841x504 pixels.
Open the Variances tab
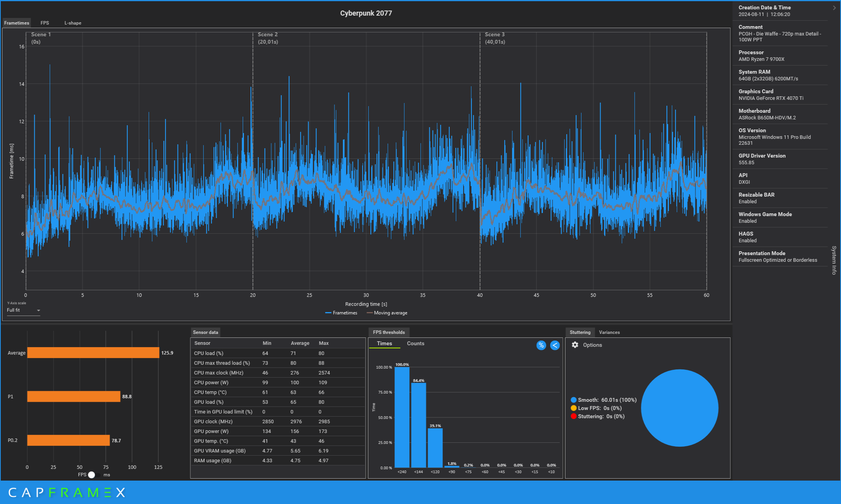609,332
